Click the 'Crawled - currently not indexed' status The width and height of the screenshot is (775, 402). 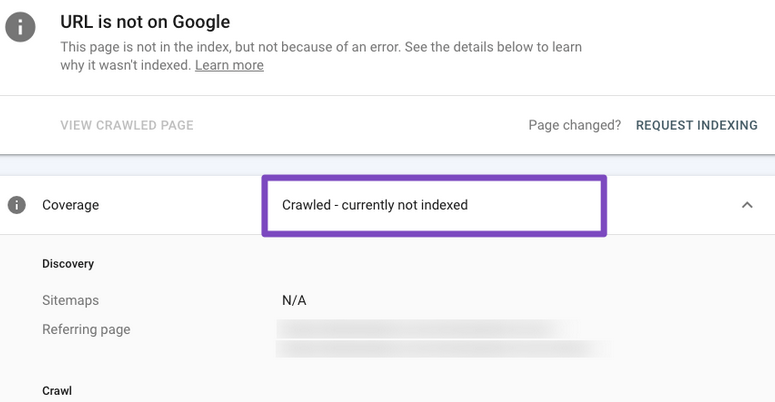[375, 205]
